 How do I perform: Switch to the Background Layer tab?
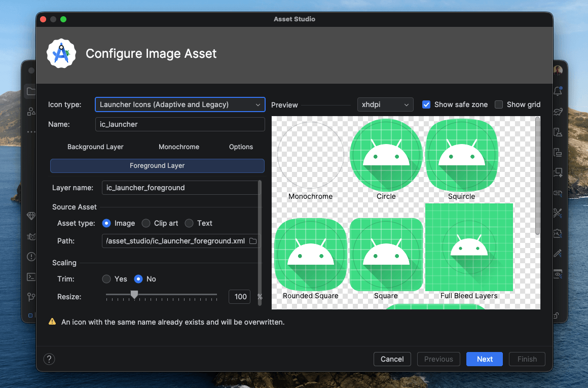95,147
